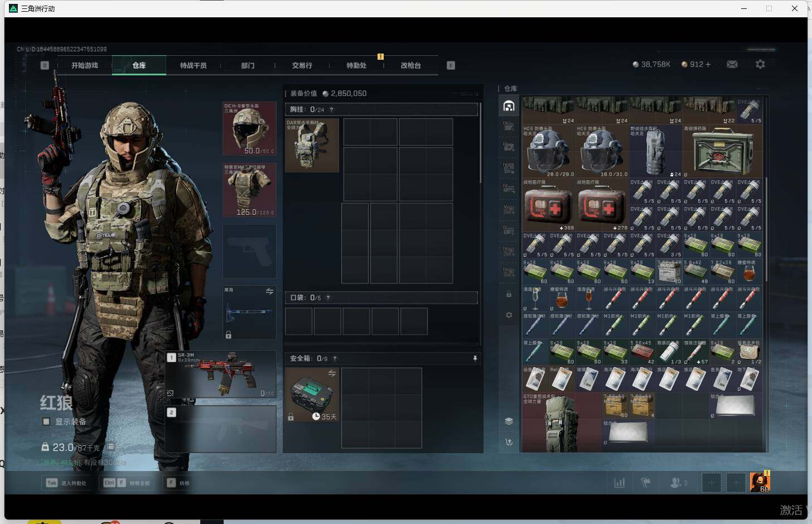812x524 pixels.
Task: Open the mail envelope icon
Action: 732,65
